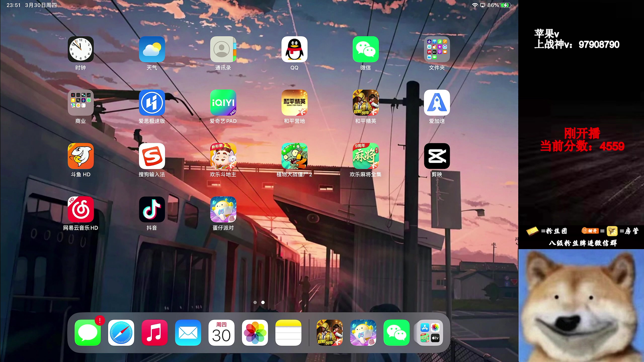Launch 爱思极速版 app
The image size is (644, 362).
(x=152, y=103)
